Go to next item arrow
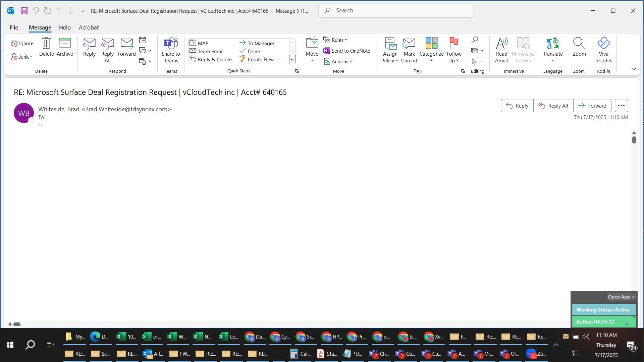This screenshot has height=362, width=644. coord(71,11)
